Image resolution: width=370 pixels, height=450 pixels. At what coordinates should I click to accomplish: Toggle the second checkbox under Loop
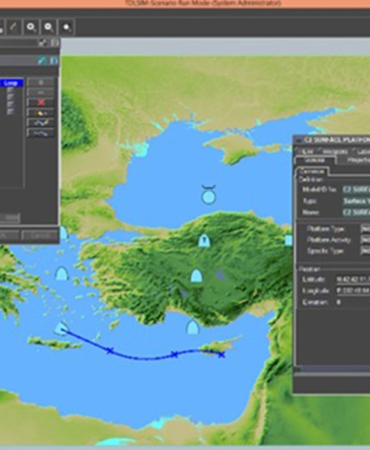pos(10,97)
